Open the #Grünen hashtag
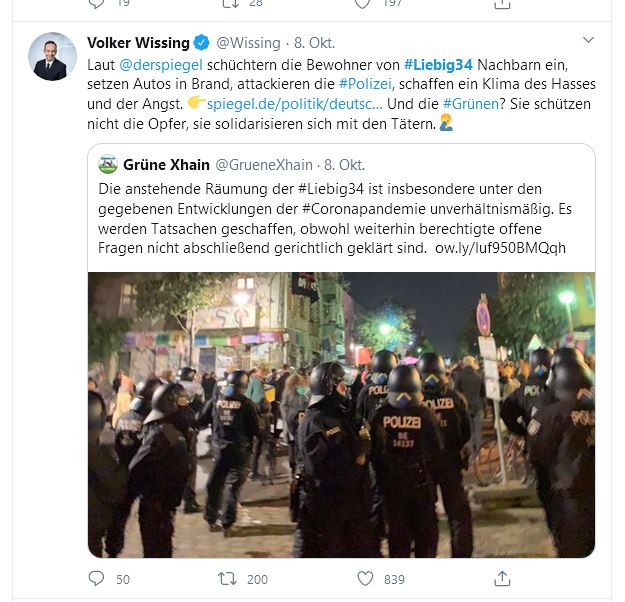Image resolution: width=625 pixels, height=602 pixels. [x=471, y=104]
